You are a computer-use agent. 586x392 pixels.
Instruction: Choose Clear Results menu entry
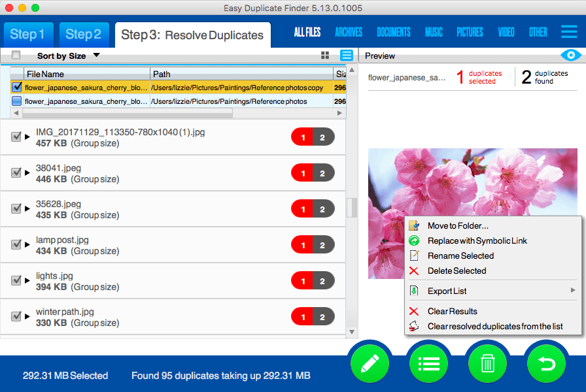[x=493, y=311]
